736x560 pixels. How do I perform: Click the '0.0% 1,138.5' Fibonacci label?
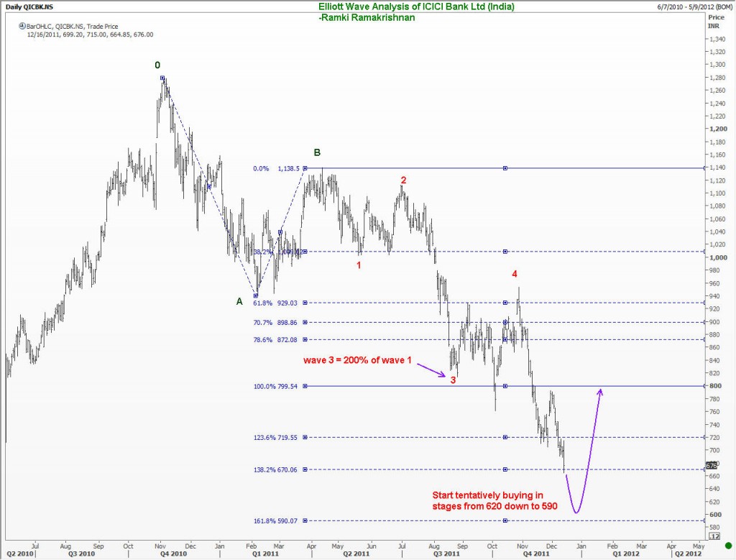pos(277,168)
